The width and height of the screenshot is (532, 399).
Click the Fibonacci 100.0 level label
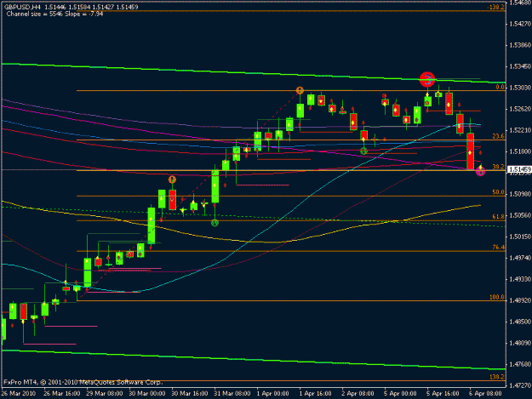(x=497, y=297)
